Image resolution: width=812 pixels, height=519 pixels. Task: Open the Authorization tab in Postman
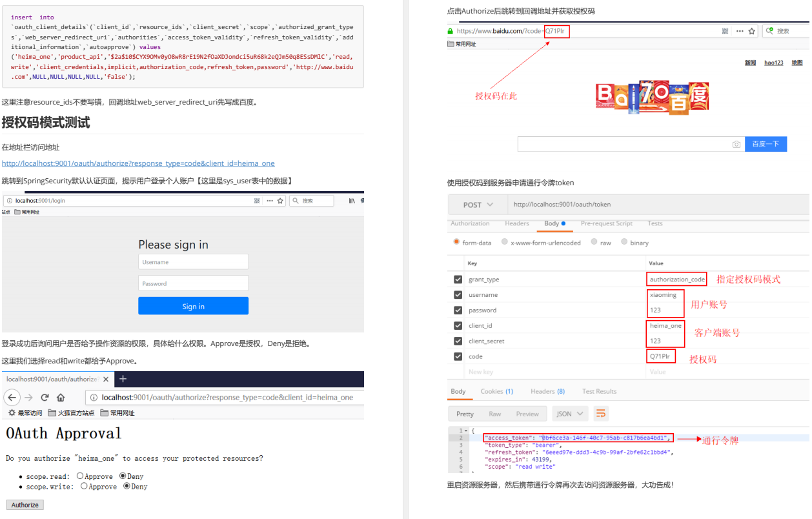pyautogui.click(x=470, y=223)
